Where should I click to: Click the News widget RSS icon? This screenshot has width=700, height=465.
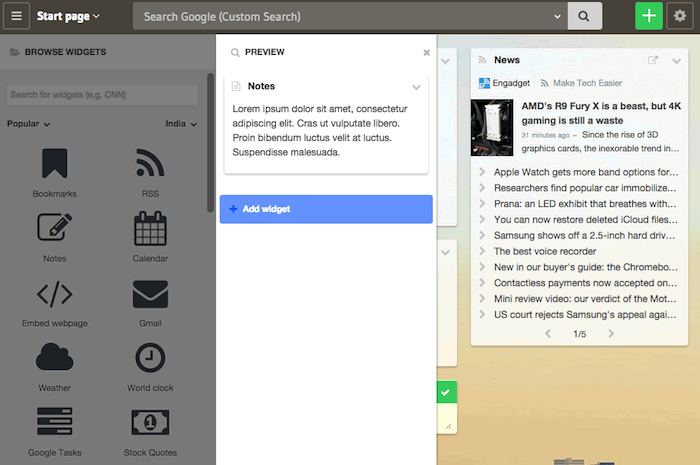pos(482,60)
